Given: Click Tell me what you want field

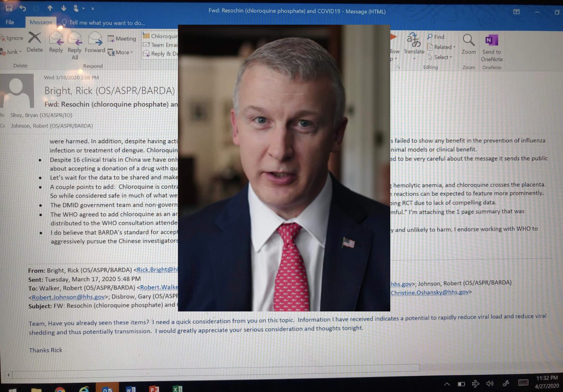Looking at the screenshot, I should (x=107, y=23).
